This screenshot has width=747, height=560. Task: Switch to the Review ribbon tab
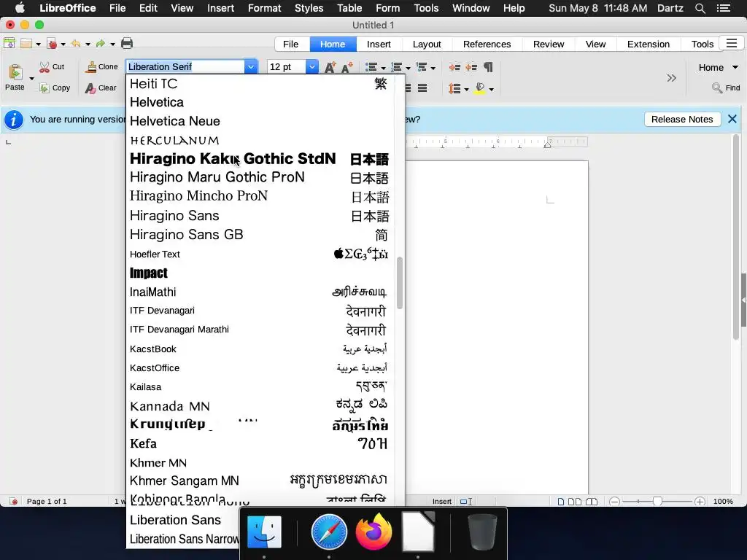click(x=549, y=44)
